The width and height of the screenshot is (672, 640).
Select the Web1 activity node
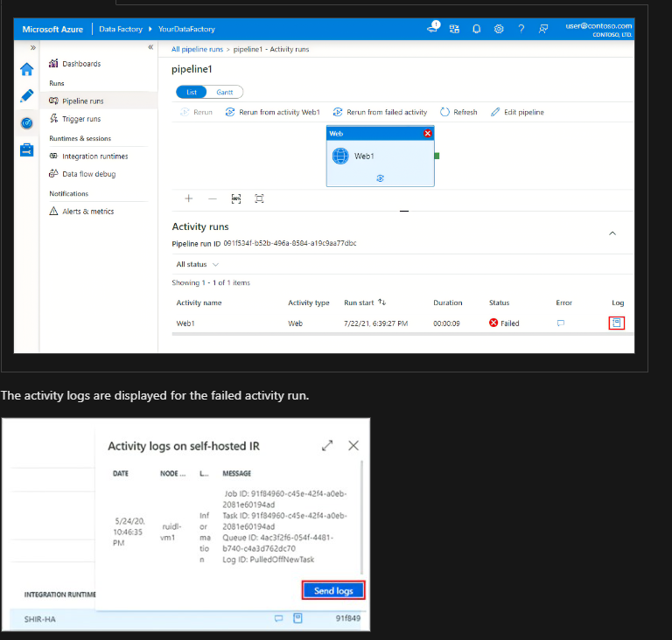pyautogui.click(x=380, y=156)
